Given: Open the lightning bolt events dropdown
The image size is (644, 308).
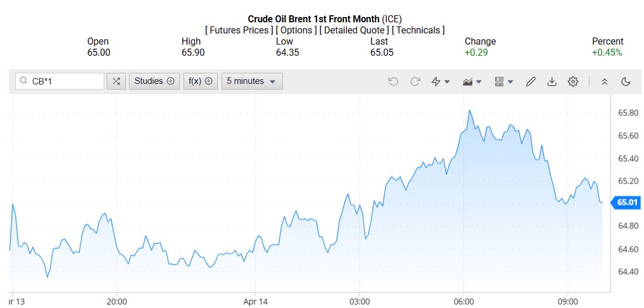Looking at the screenshot, I should (x=440, y=82).
